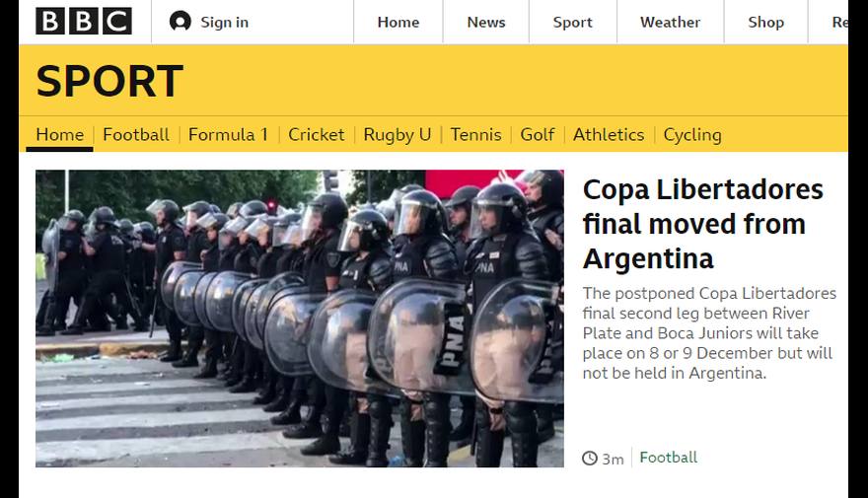Open the Rugby U tab
The image size is (868, 498).
397,135
